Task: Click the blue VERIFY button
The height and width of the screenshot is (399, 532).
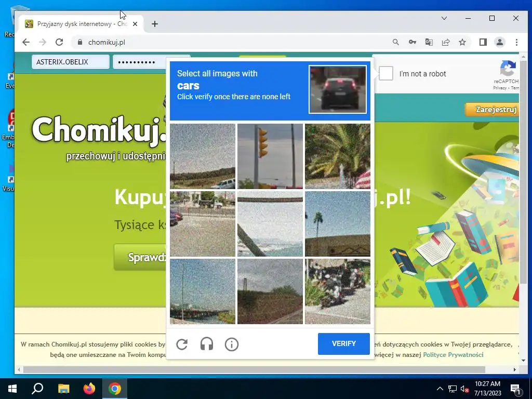Action: (344, 344)
